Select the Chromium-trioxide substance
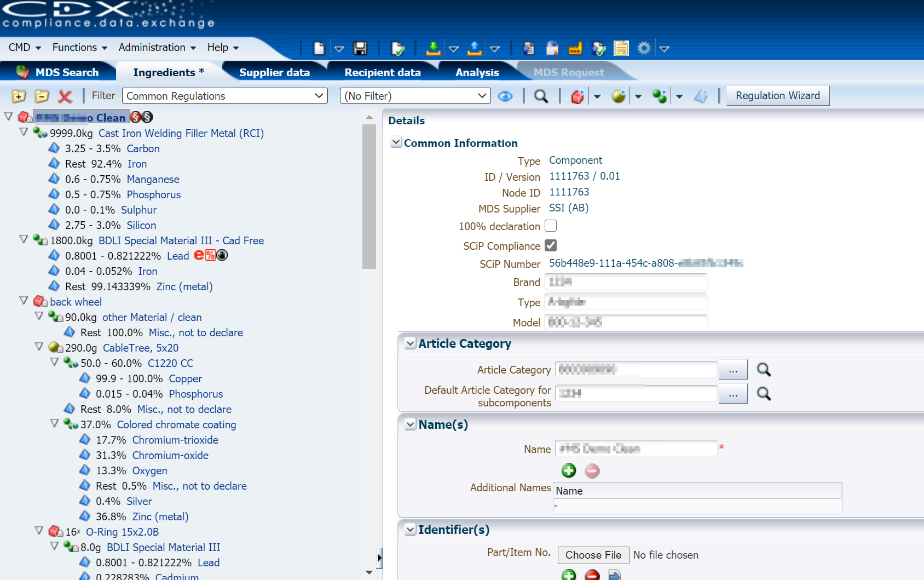Viewport: 924px width, 580px height. click(x=175, y=440)
